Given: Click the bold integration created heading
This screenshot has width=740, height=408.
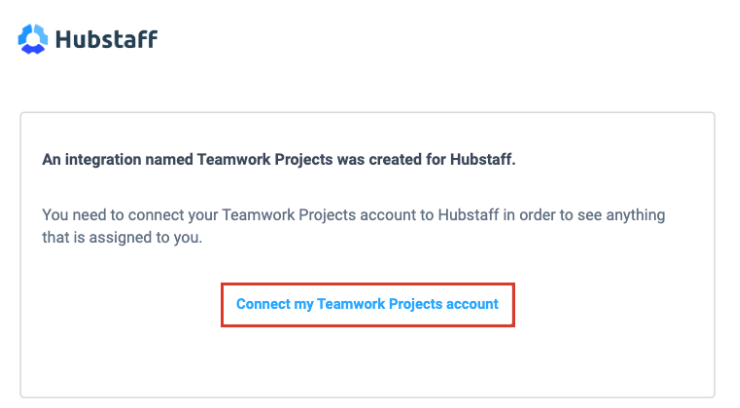Looking at the screenshot, I should pyautogui.click(x=279, y=160).
